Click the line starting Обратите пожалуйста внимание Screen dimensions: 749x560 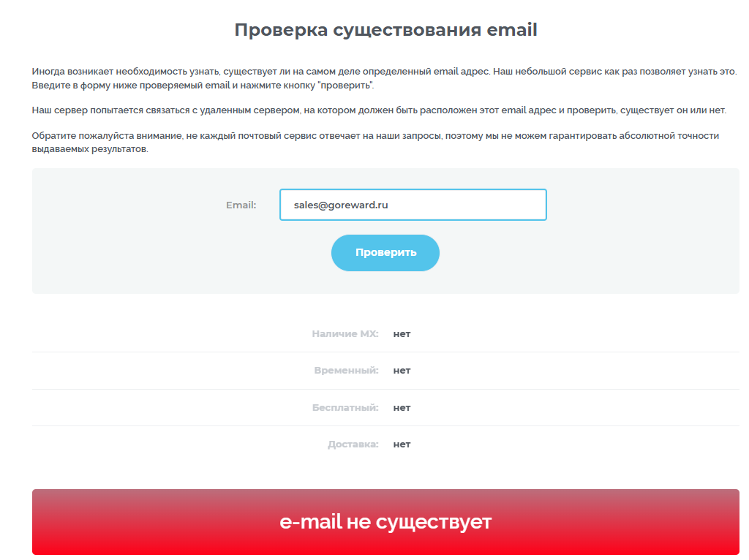click(x=375, y=135)
